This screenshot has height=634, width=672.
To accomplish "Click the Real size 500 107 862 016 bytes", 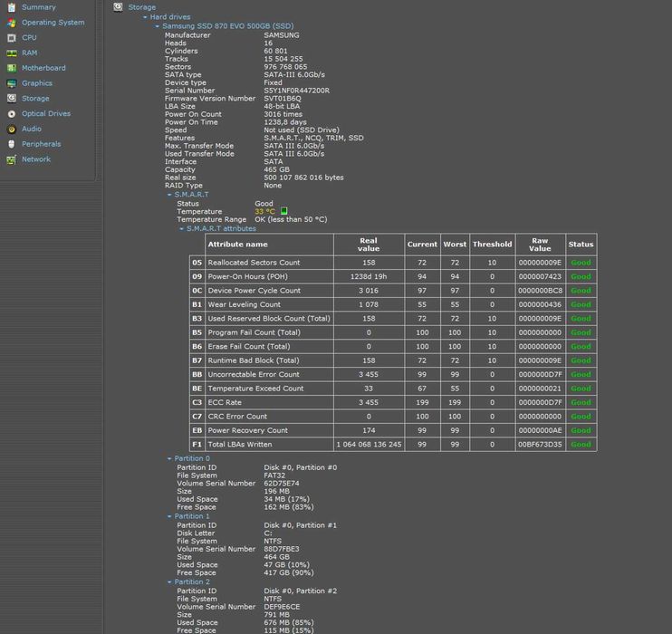I will pos(303,178).
